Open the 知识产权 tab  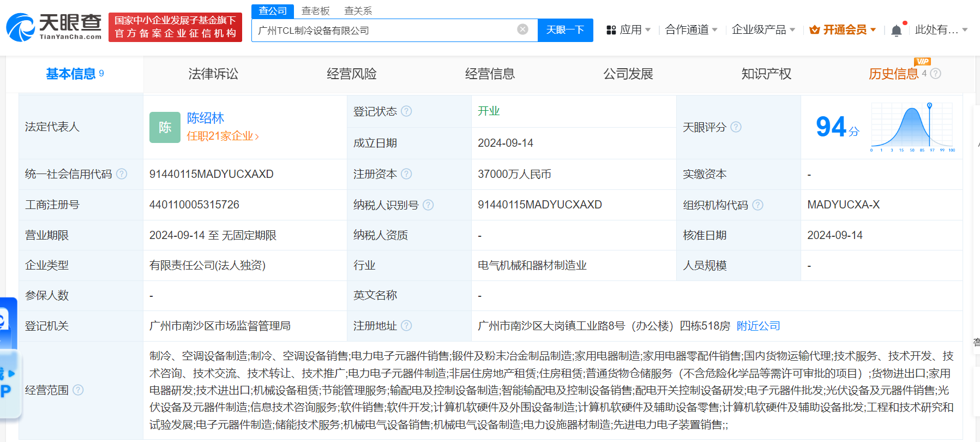click(x=766, y=74)
